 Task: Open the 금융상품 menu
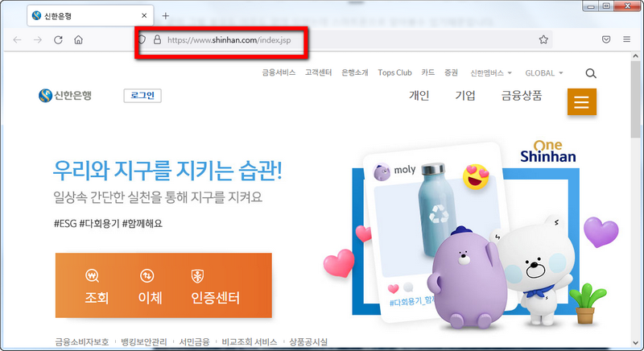point(522,96)
